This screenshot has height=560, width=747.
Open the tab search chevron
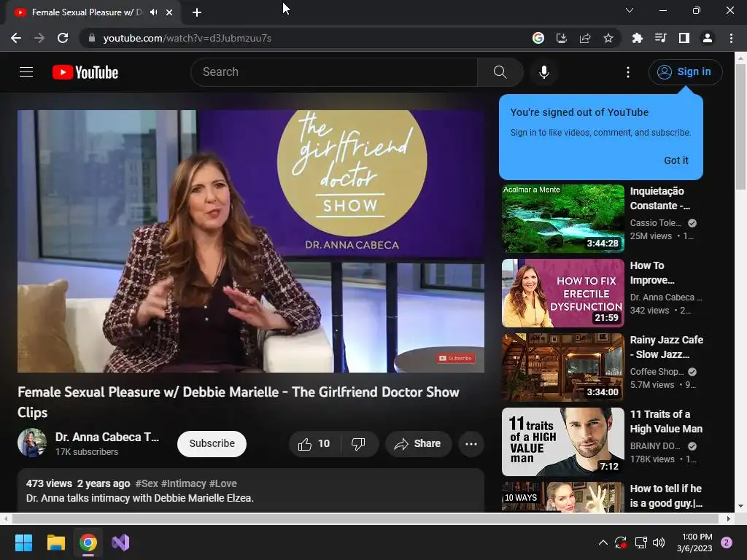pyautogui.click(x=630, y=10)
